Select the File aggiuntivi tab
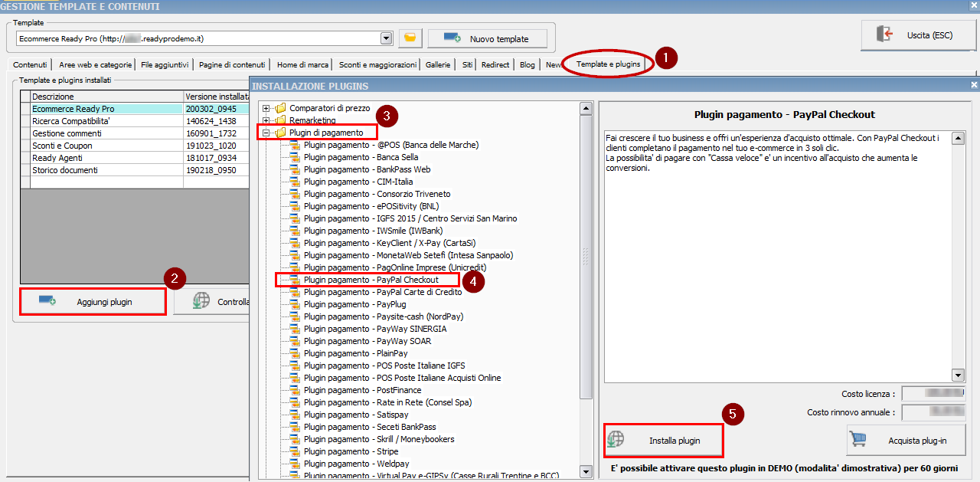Viewport: 980px width, 482px height. pyautogui.click(x=165, y=65)
